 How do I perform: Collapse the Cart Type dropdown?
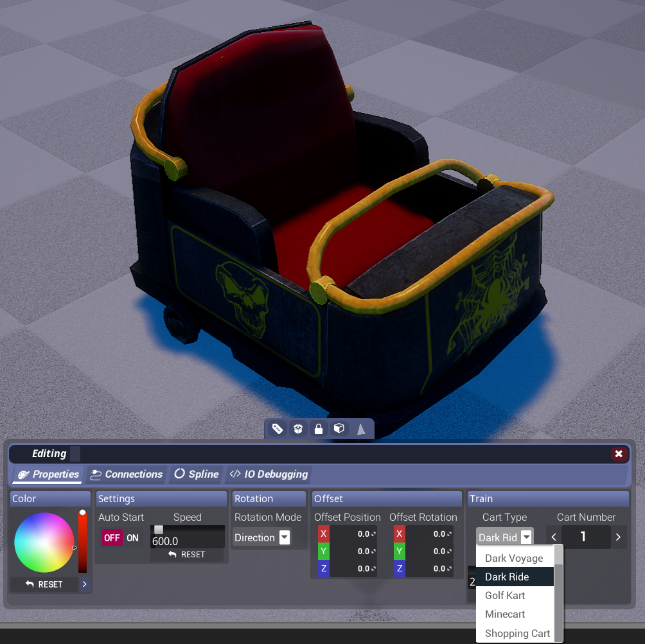click(505, 537)
